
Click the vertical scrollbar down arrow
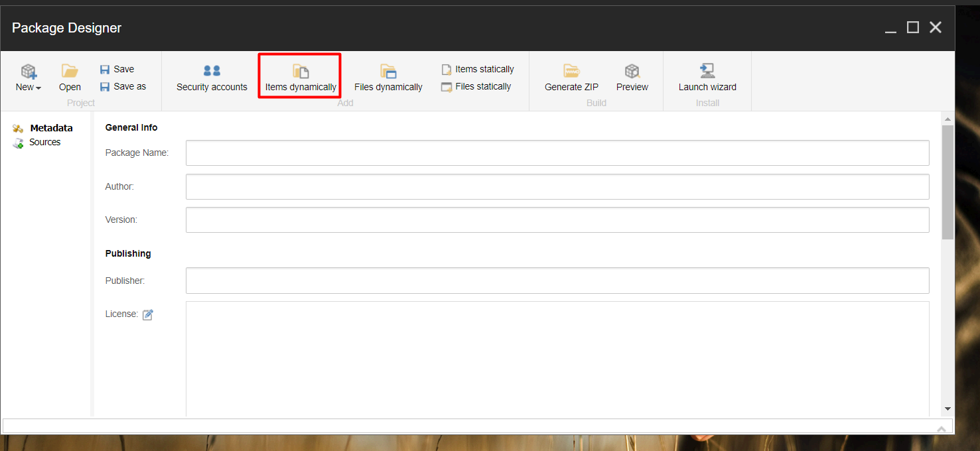click(947, 409)
